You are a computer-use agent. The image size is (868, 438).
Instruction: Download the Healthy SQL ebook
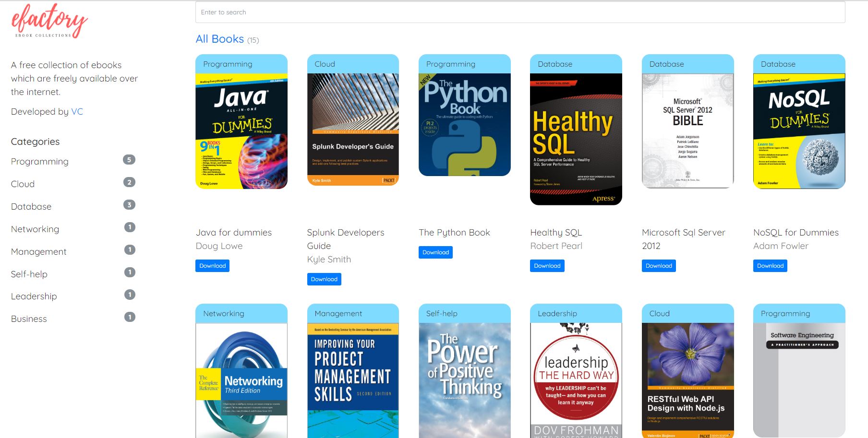[x=547, y=266]
